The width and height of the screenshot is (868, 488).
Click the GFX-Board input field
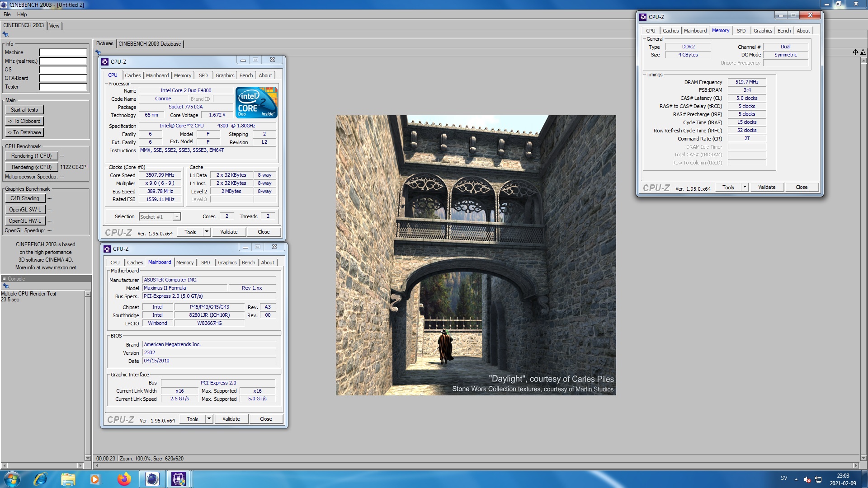click(63, 78)
